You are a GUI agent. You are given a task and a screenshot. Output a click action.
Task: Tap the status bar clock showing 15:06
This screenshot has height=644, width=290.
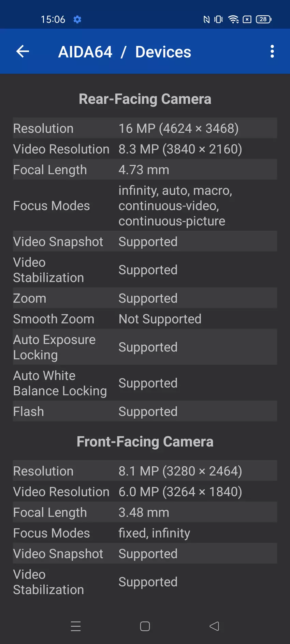pos(53,19)
